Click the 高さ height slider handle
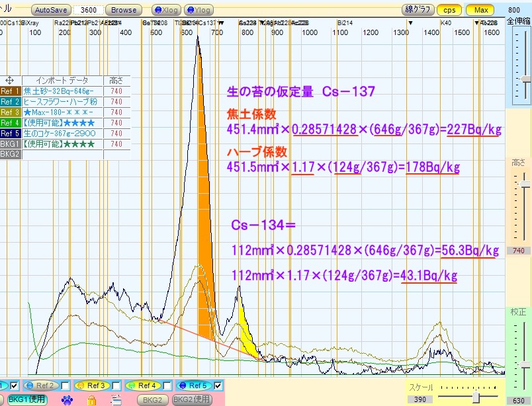This screenshot has width=532, height=406. click(x=525, y=184)
